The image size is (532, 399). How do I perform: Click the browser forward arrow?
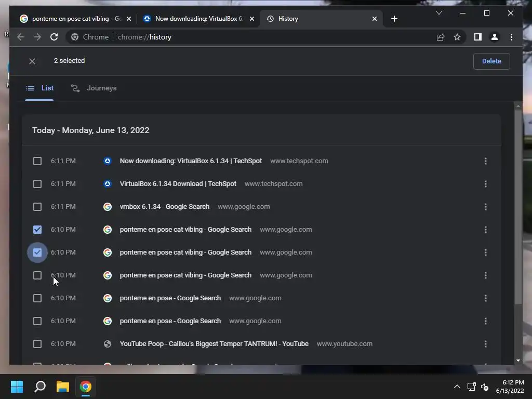pyautogui.click(x=37, y=37)
